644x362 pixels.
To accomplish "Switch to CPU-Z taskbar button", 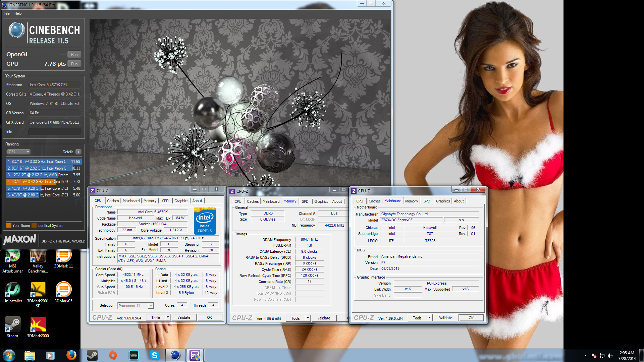I will [x=195, y=355].
